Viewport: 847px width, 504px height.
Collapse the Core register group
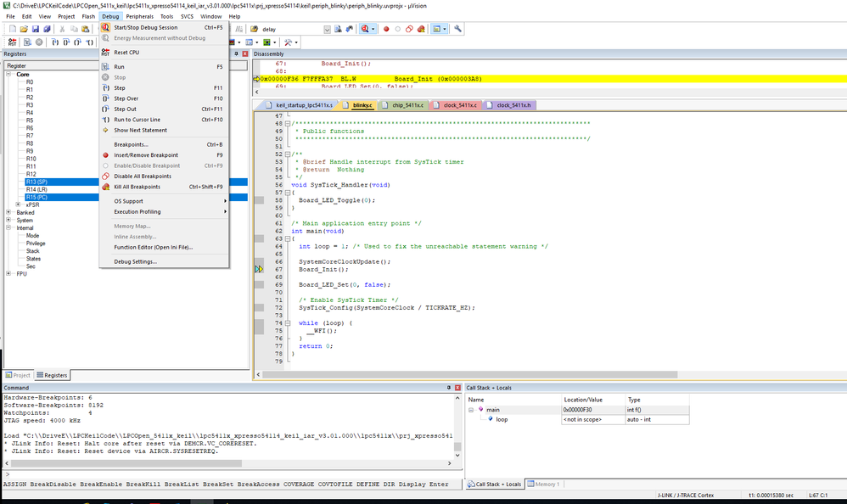[9, 75]
